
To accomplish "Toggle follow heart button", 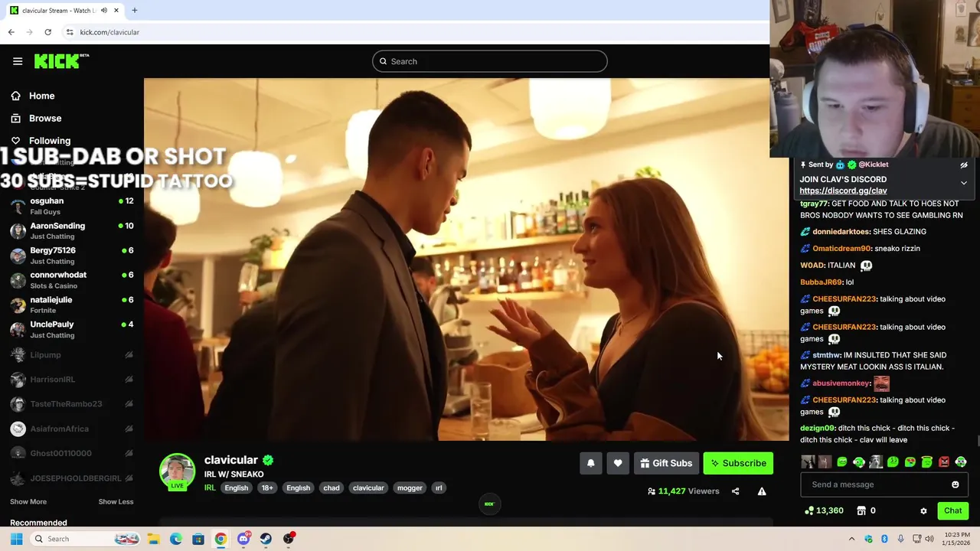I will [x=618, y=463].
